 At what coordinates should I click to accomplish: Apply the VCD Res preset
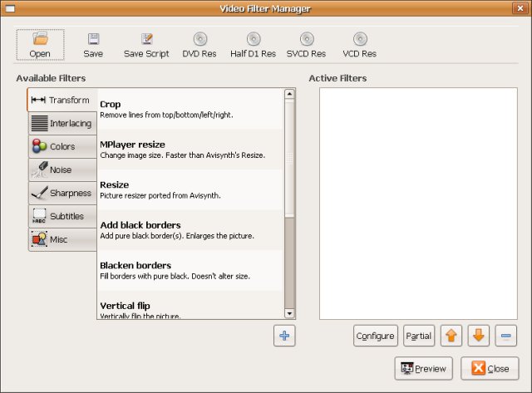pyautogui.click(x=360, y=45)
